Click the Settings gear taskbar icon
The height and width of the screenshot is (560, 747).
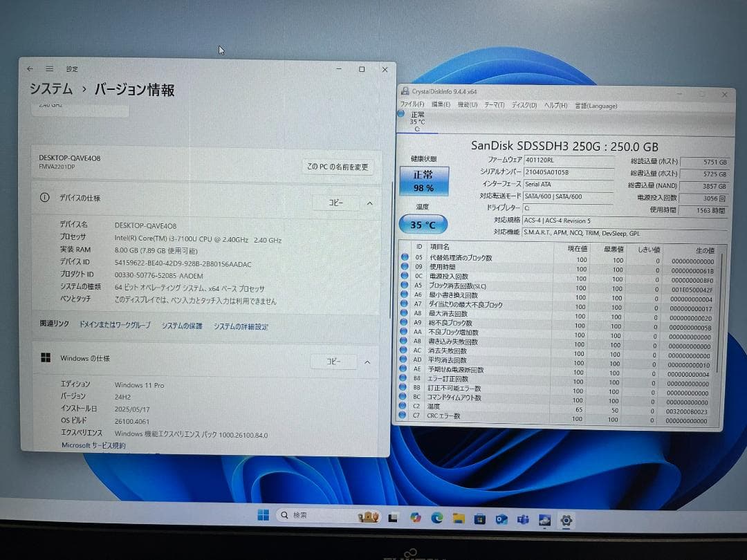(566, 521)
